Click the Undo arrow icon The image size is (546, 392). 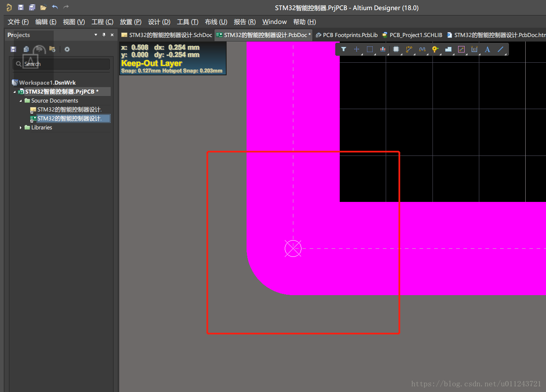(55, 7)
